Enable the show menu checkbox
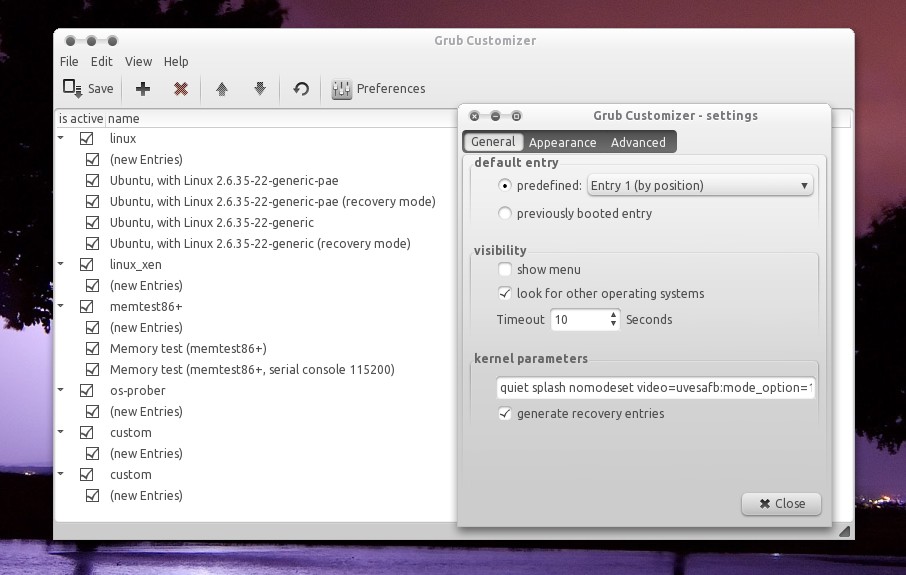This screenshot has width=906, height=575. click(x=505, y=270)
